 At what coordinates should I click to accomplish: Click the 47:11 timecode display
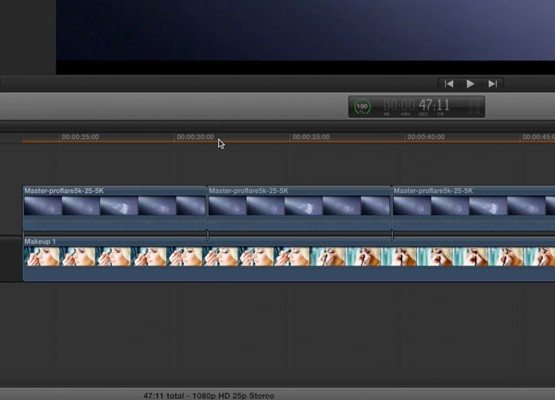417,105
